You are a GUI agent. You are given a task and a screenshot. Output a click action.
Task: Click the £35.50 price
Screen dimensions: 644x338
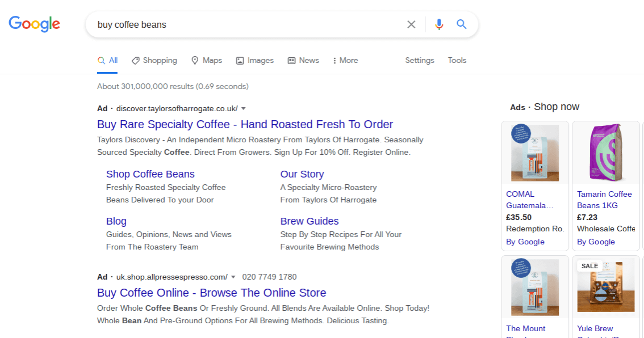[518, 217]
